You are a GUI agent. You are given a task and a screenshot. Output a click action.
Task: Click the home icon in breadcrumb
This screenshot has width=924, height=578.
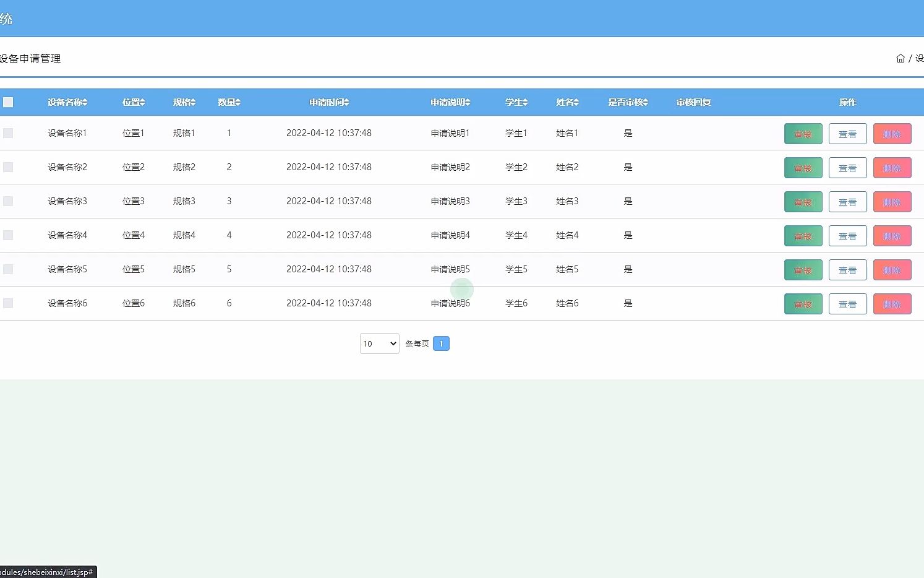(900, 58)
